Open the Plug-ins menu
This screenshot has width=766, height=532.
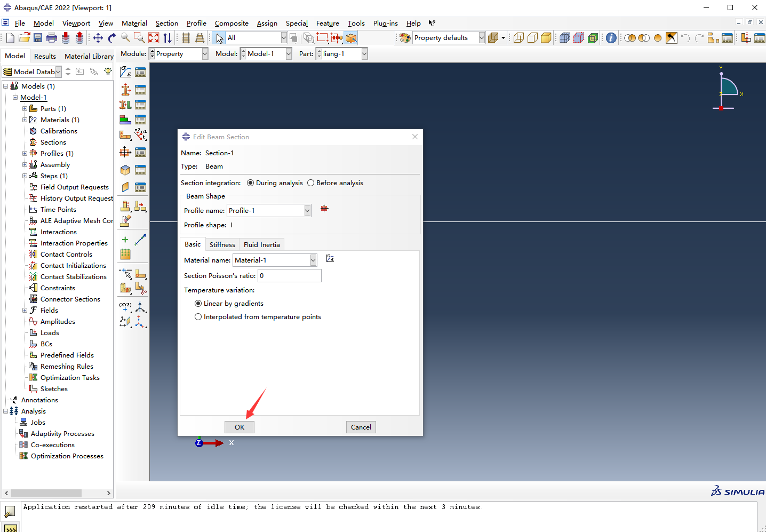(x=385, y=23)
